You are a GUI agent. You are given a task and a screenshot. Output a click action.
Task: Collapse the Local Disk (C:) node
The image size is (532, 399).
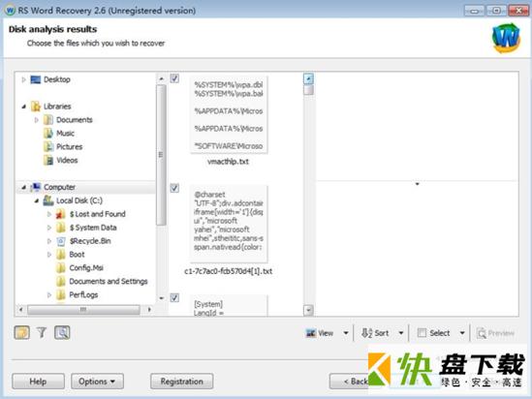36,200
